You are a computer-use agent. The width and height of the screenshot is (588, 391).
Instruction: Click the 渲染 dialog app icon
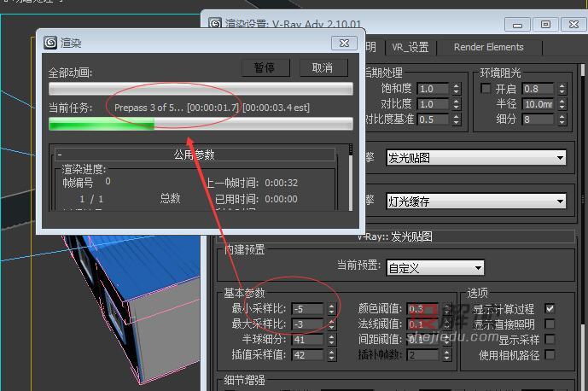pos(50,43)
